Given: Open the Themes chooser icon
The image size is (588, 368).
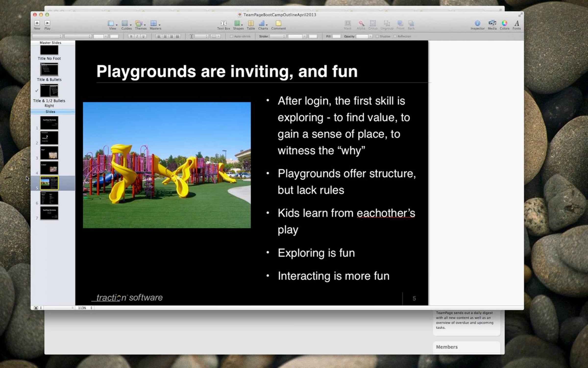Looking at the screenshot, I should (x=139, y=23).
